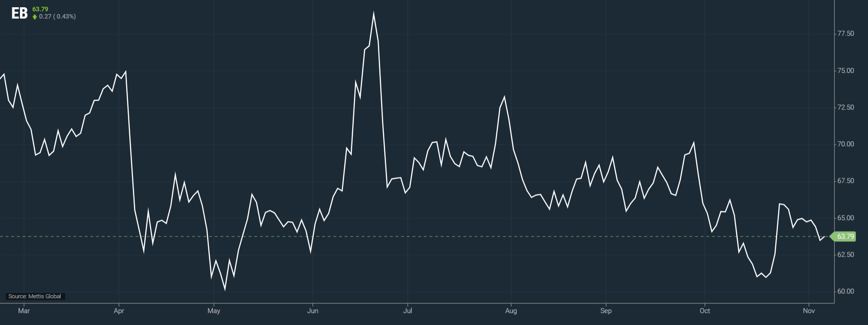Viewport: 868px width, 325px height.
Task: Click the 70.00 price axis label
Action: (x=845, y=144)
